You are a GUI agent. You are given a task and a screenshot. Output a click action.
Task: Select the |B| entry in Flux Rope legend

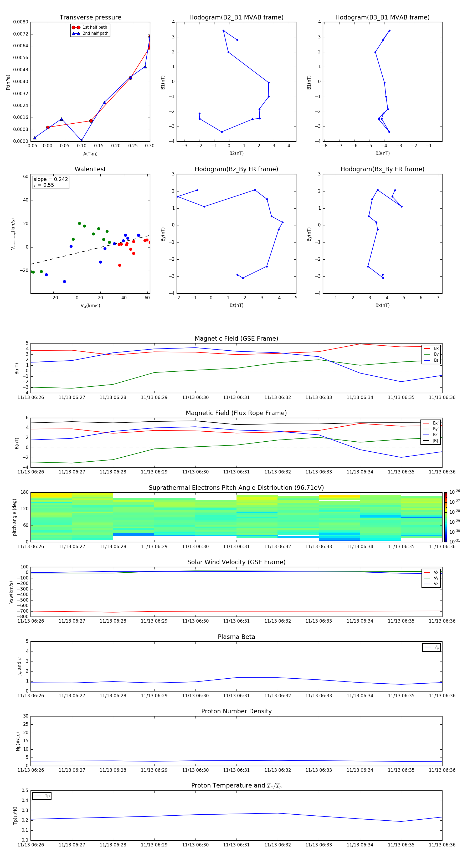(x=431, y=441)
